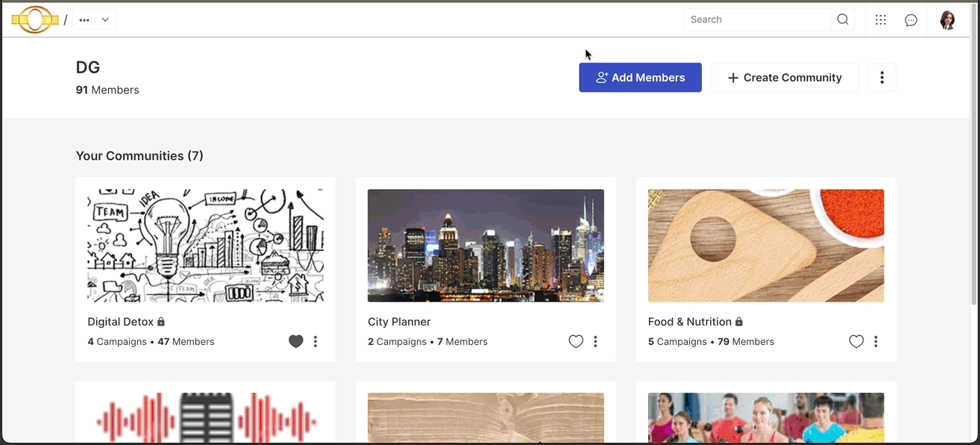
Task: Unfavorite the Digital Detox community heart
Action: pyautogui.click(x=296, y=341)
